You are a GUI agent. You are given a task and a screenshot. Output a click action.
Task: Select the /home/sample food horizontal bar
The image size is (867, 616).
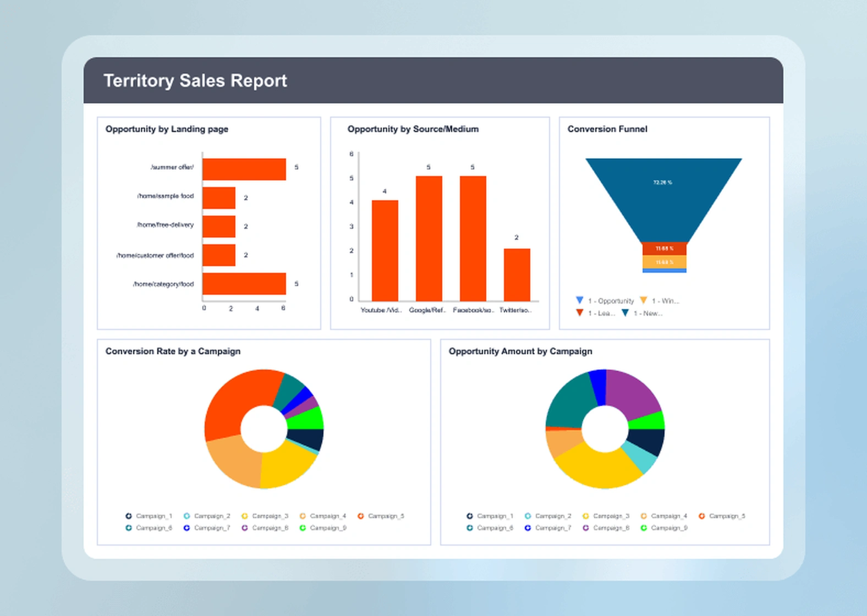[219, 198]
